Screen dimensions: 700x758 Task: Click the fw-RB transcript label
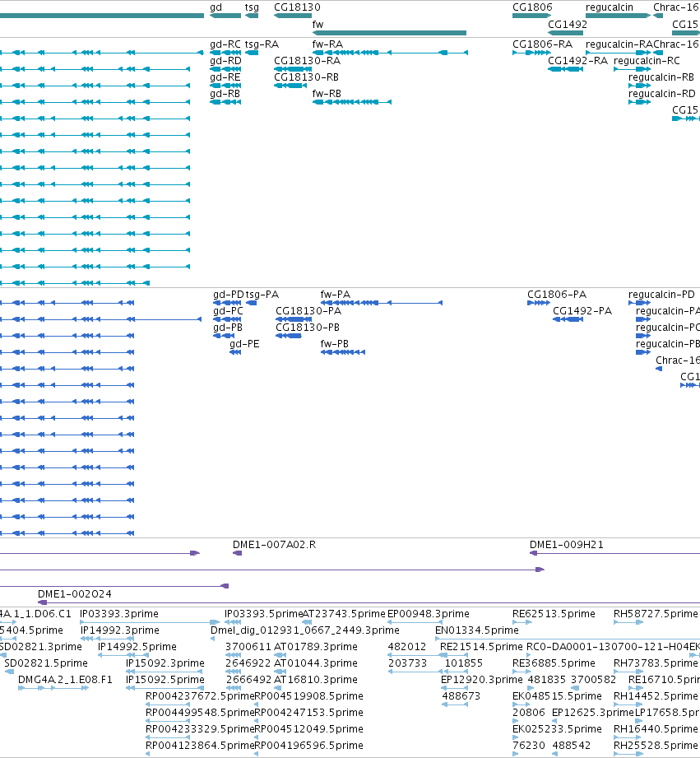pyautogui.click(x=327, y=94)
